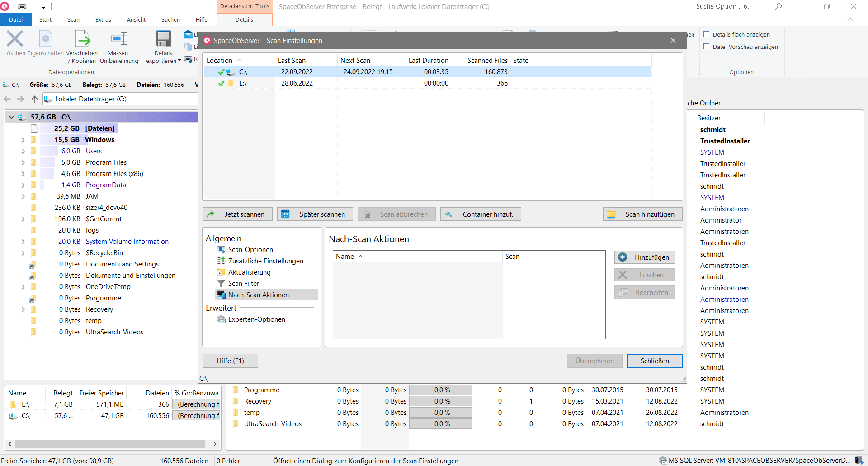Open Massen-Umbenennung tool icon

119,39
